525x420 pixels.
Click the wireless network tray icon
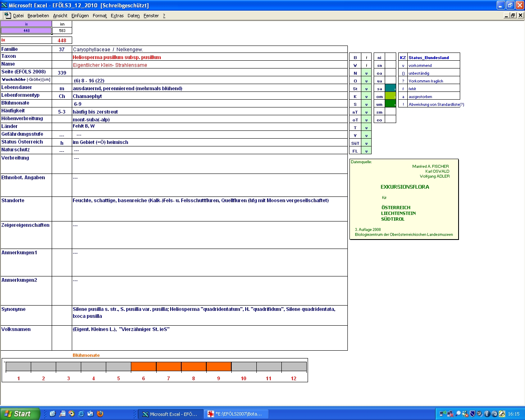(443, 414)
